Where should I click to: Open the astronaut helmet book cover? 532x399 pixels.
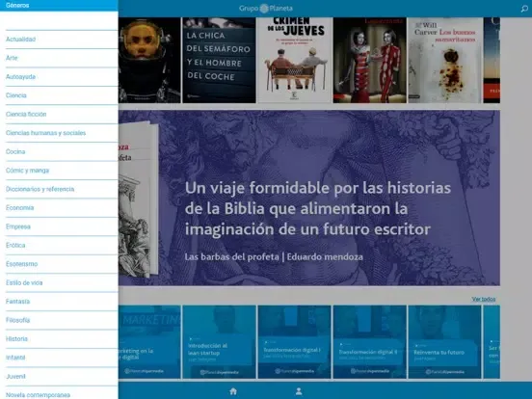tap(149, 60)
